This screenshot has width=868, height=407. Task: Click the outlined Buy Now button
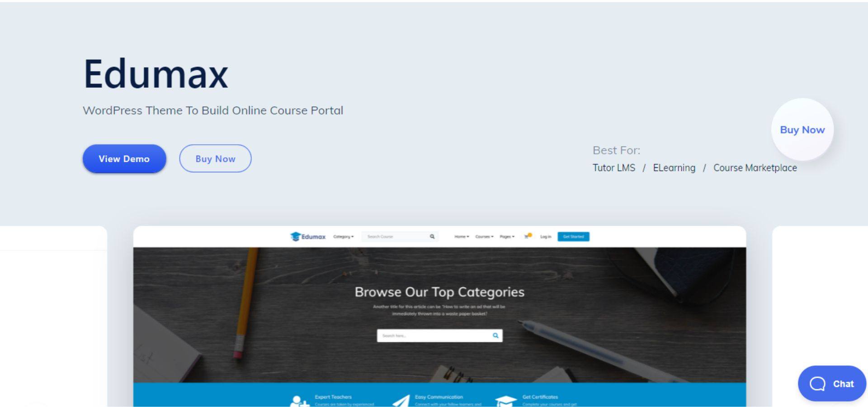(215, 159)
